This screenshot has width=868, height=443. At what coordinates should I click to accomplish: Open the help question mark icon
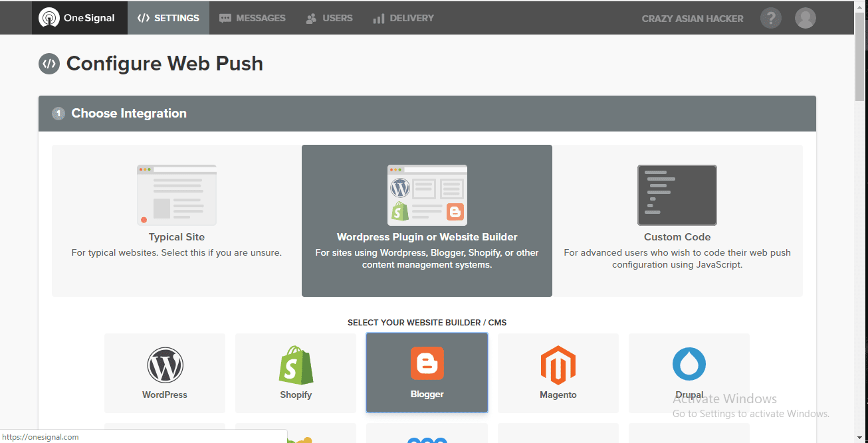(x=771, y=18)
